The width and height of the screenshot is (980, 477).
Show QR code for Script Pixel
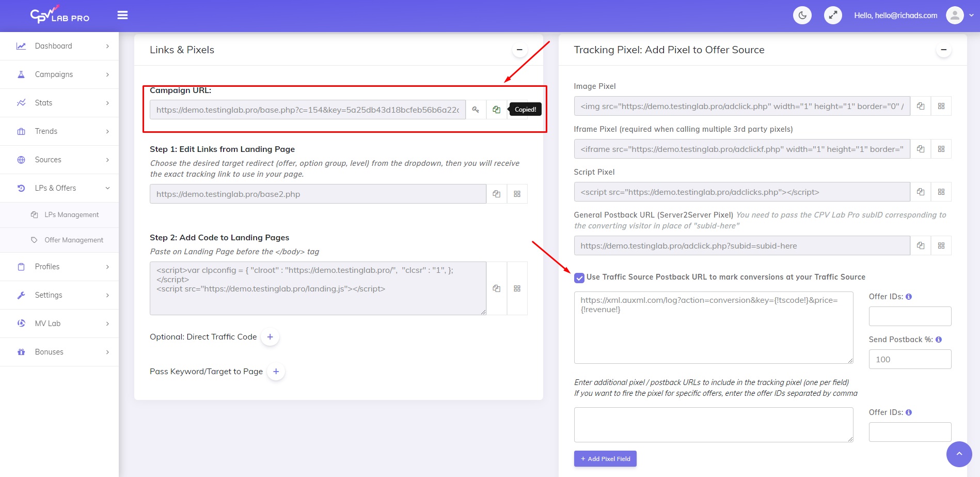[x=941, y=192]
